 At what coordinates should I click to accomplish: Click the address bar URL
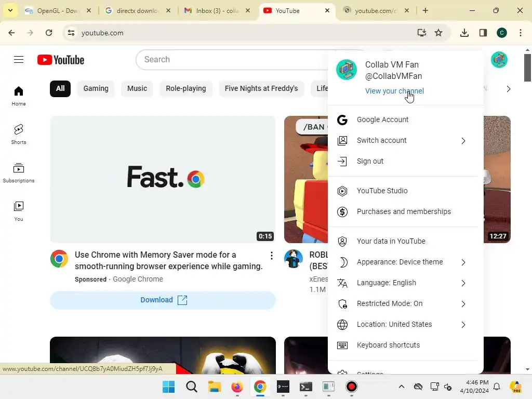[x=102, y=33]
